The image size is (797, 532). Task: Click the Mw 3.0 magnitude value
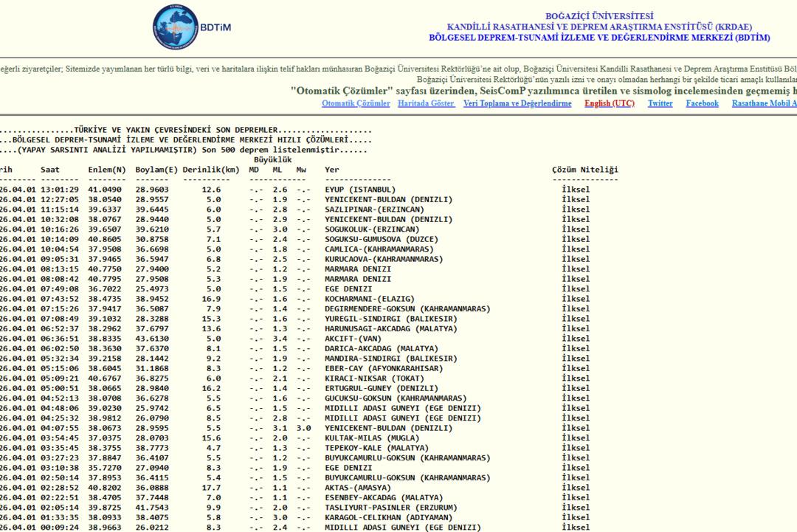(303, 428)
